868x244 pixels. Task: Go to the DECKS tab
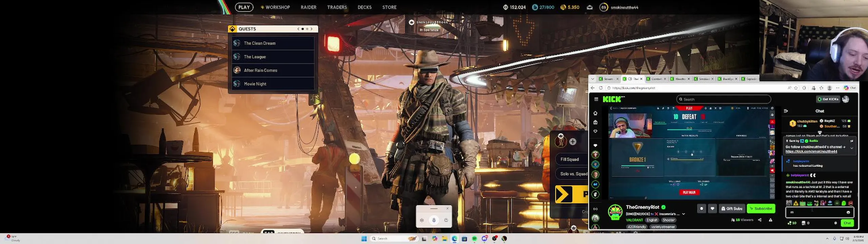[x=364, y=7]
